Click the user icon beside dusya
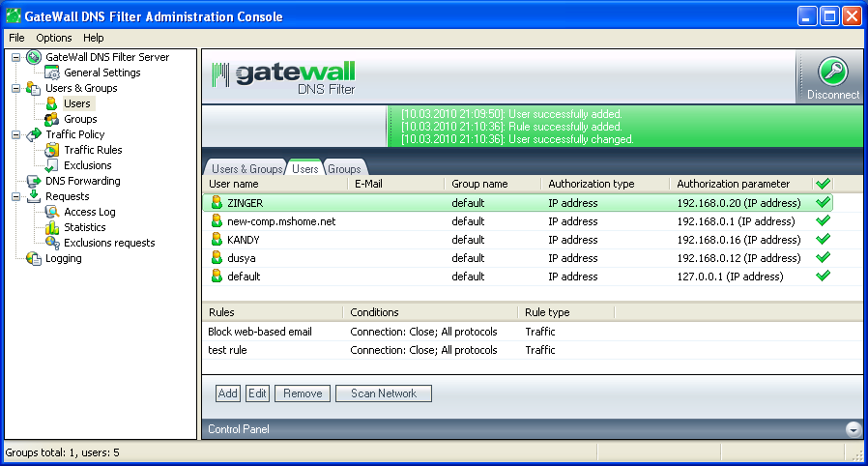Viewport: 868px width, 466px height. click(217, 258)
